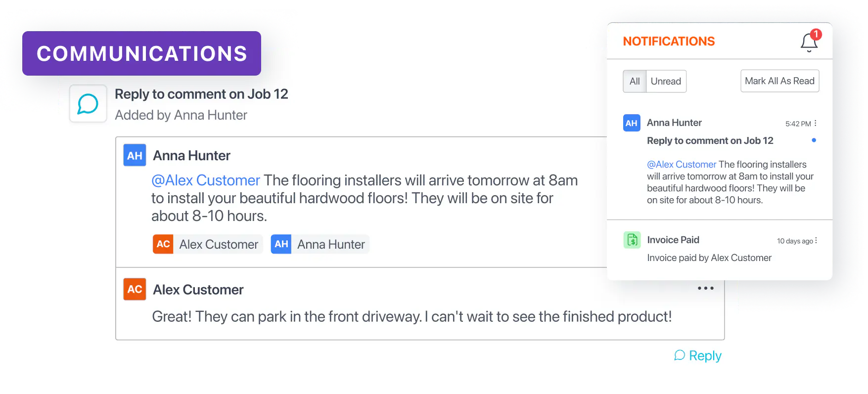Click the blue AH icon on Anna Hunter chip
The image size is (868, 394).
pos(281,244)
